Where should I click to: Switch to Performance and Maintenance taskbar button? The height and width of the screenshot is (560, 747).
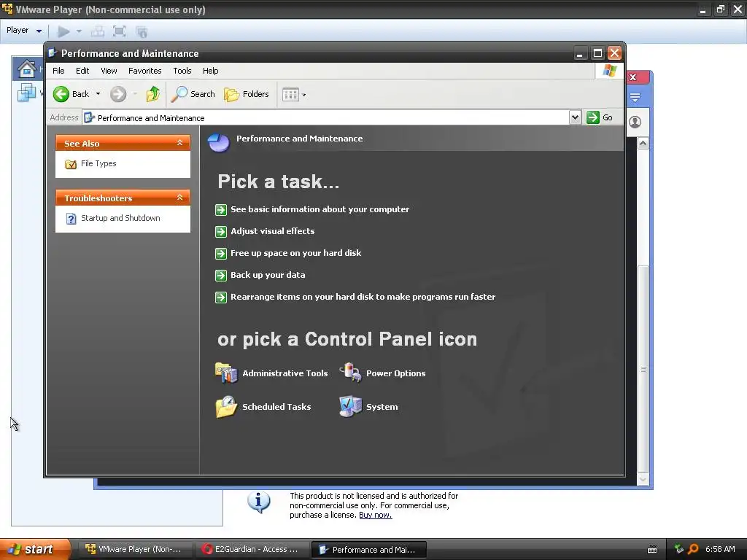pyautogui.click(x=368, y=549)
